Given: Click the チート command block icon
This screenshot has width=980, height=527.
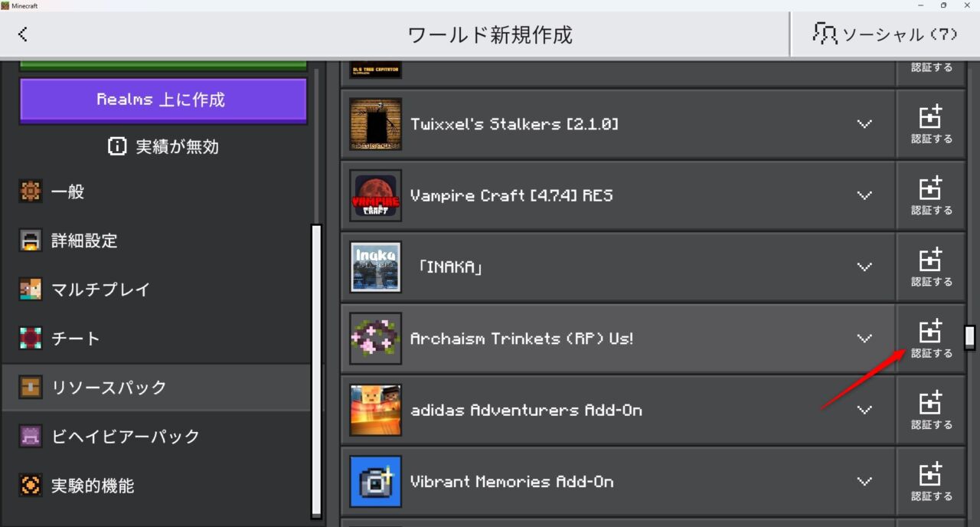Looking at the screenshot, I should click(31, 339).
